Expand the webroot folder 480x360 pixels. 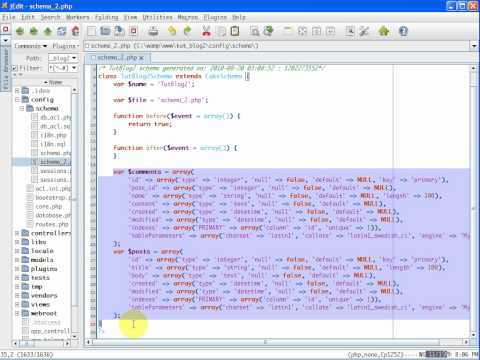17,313
